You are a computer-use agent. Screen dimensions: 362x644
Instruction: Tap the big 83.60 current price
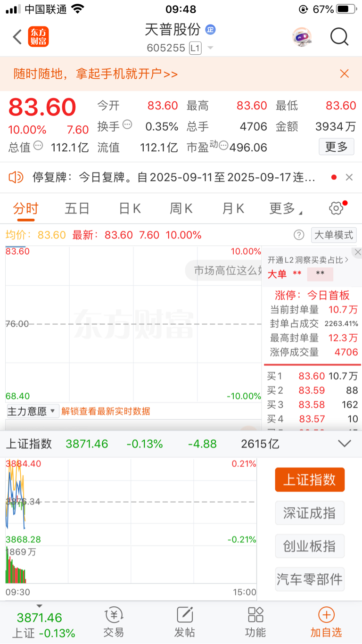42,107
